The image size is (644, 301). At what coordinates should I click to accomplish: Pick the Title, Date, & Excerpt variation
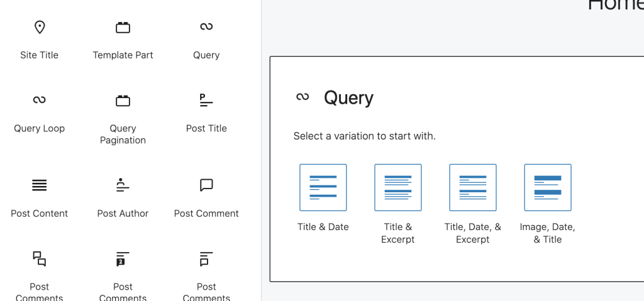(472, 187)
